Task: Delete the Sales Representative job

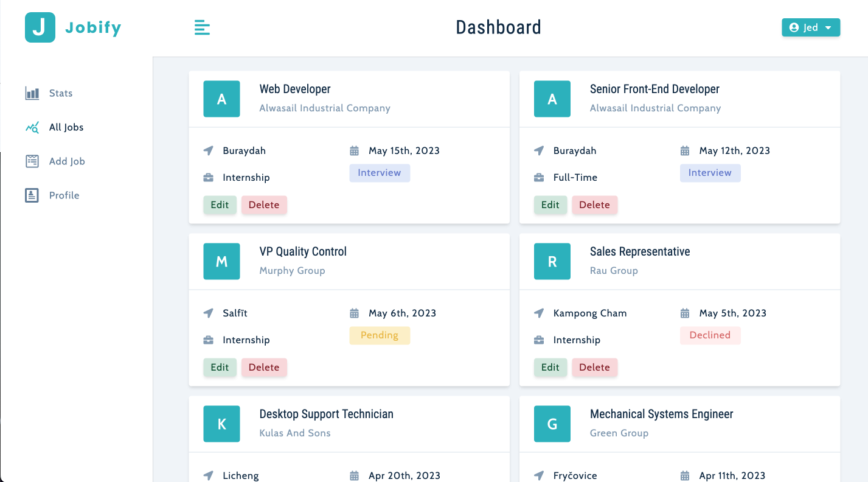Action: (x=594, y=368)
